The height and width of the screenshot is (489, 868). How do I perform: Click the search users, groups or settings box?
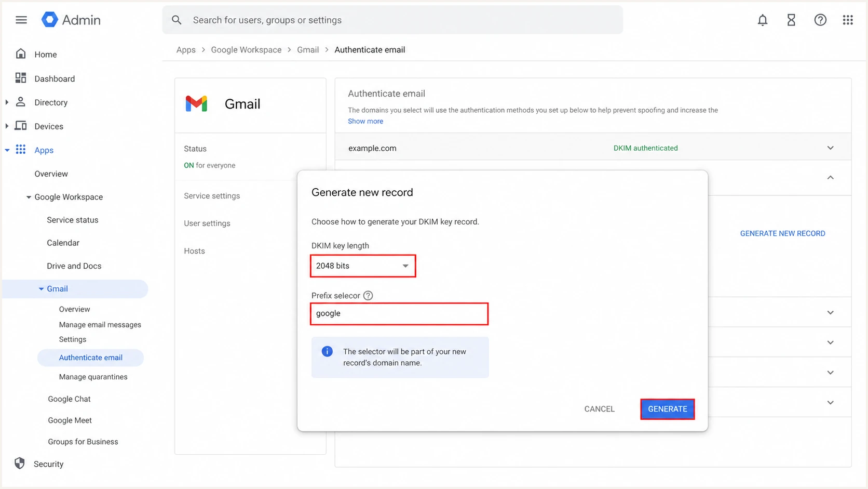click(392, 20)
